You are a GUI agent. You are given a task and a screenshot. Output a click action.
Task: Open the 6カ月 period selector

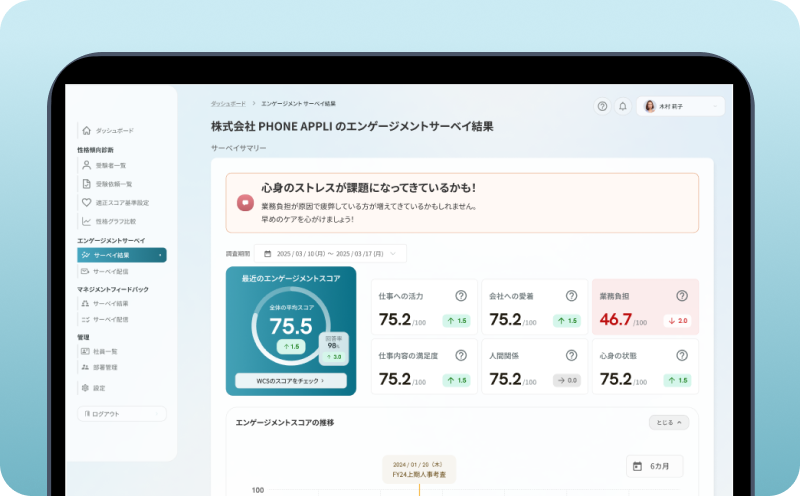click(654, 466)
